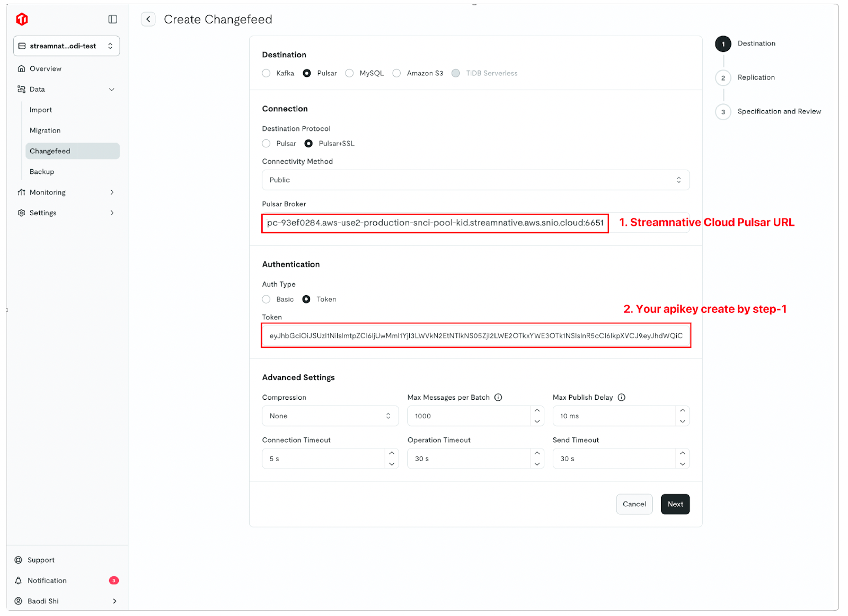Open the cluster selector streamnat...odi-test
The width and height of the screenshot is (848, 616).
pyautogui.click(x=66, y=46)
